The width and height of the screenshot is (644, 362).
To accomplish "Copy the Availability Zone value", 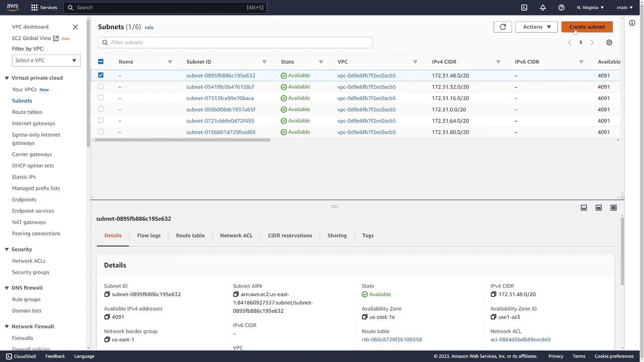I will [x=365, y=317].
